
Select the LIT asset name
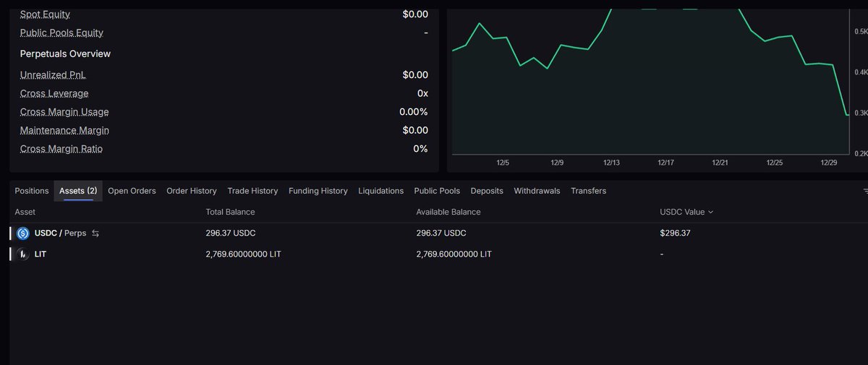[42, 254]
